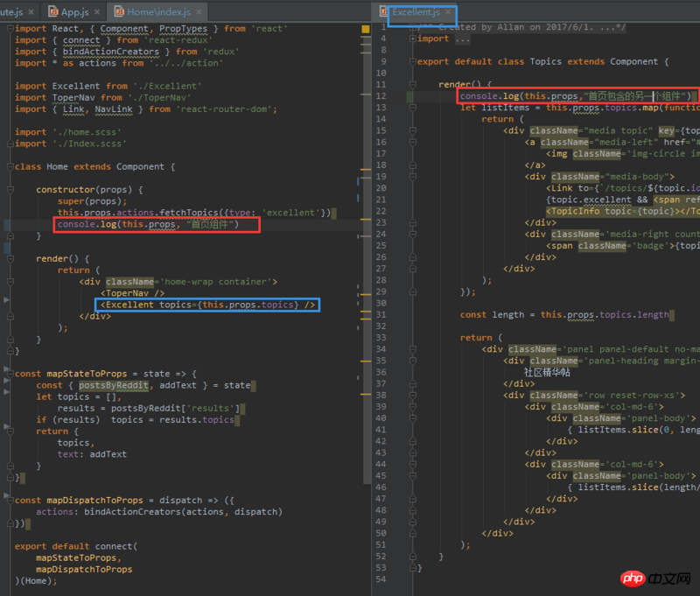Click the file icon on Excellent.js tab

(383, 11)
